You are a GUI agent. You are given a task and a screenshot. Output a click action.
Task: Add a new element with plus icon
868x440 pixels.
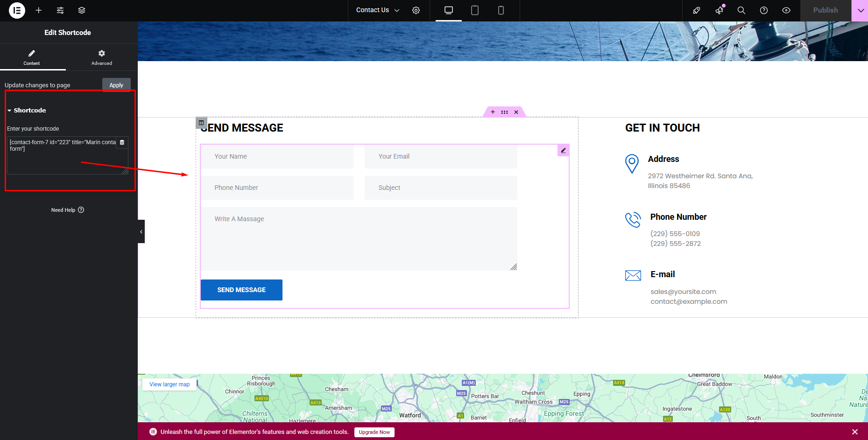(39, 10)
